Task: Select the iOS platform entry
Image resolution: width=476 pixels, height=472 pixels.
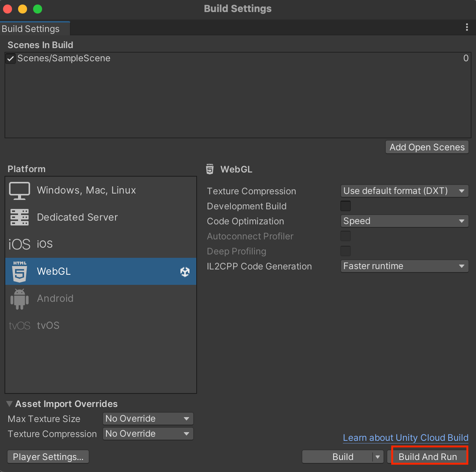Action: pyautogui.click(x=101, y=244)
